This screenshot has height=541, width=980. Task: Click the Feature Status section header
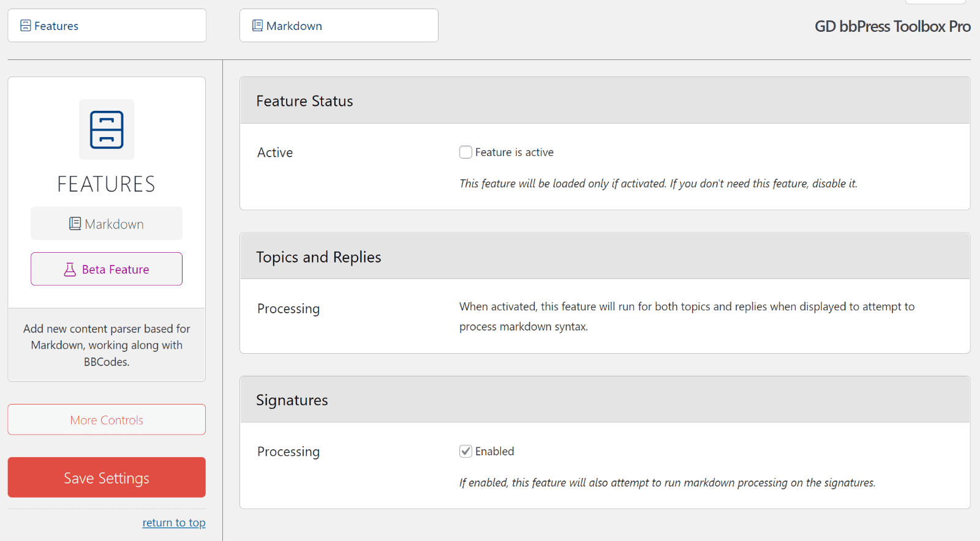[304, 100]
